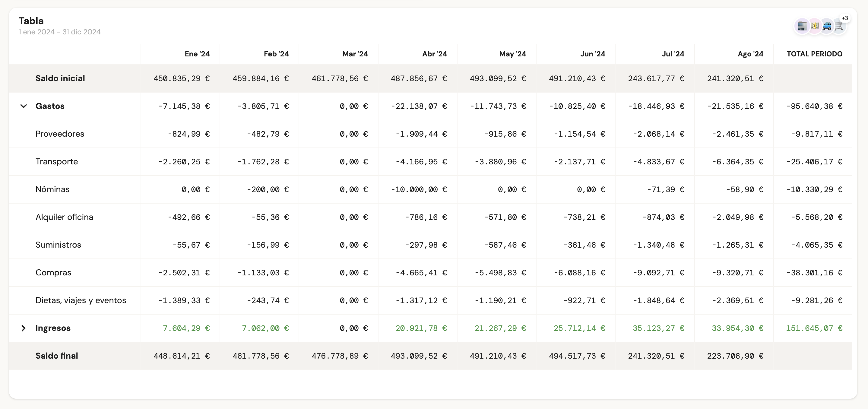Click Ingresos January value 7.604,29 €
The height and width of the screenshot is (409, 868).
[186, 328]
